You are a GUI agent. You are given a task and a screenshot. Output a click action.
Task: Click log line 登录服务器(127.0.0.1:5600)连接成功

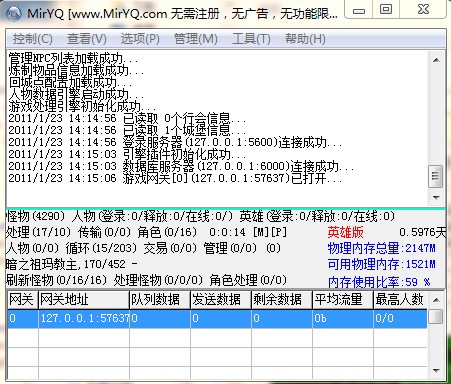pos(175,142)
